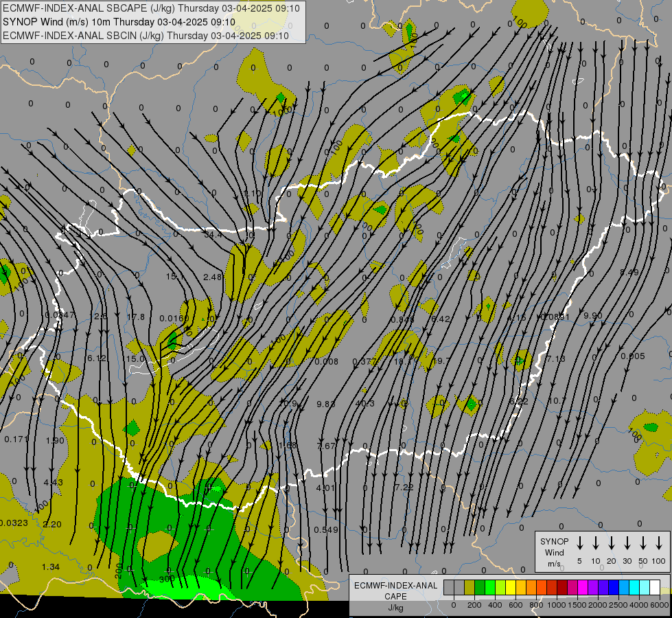Viewport: 672px width, 618px height.
Task: Click the 1500 tick on CAPE scale
Action: 577,605
